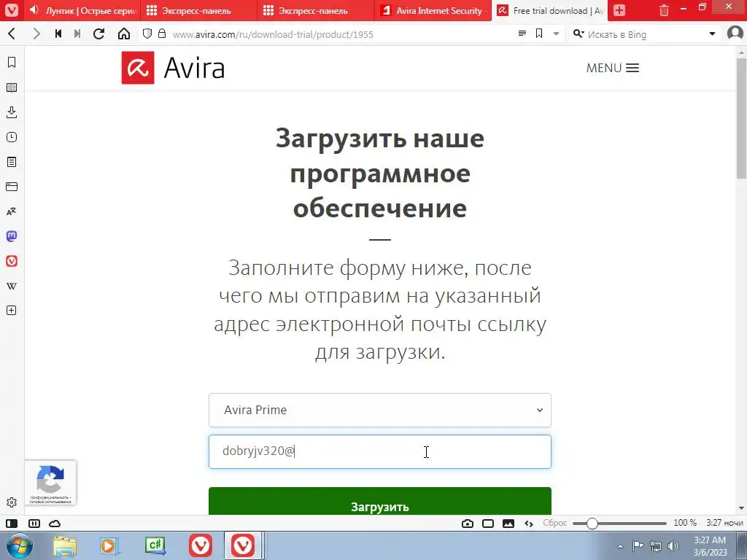Screen dimensions: 747x560
Task: Bookmark this page in address bar
Action: (x=539, y=34)
